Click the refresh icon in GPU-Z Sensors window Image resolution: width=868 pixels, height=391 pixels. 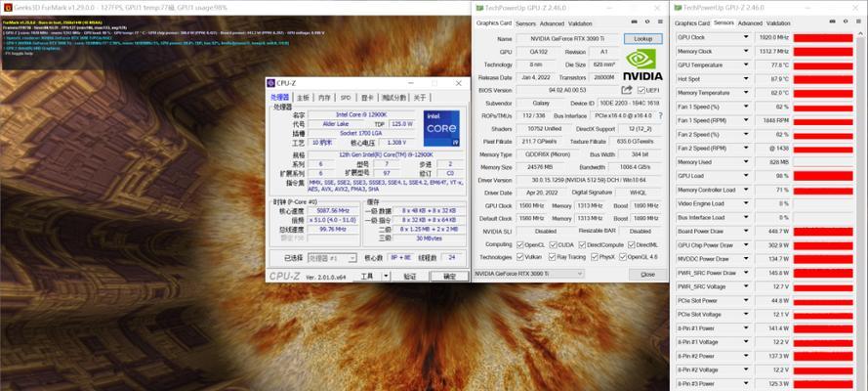coord(846,22)
